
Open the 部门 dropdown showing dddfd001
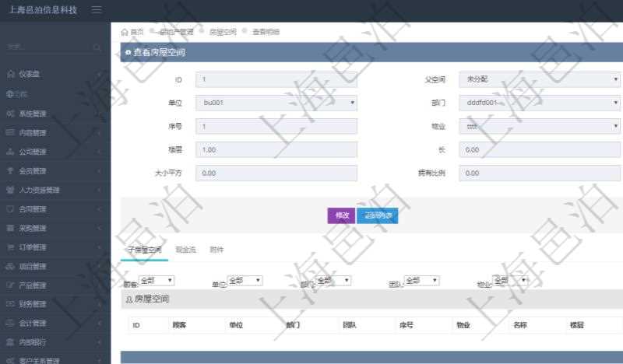(539, 103)
